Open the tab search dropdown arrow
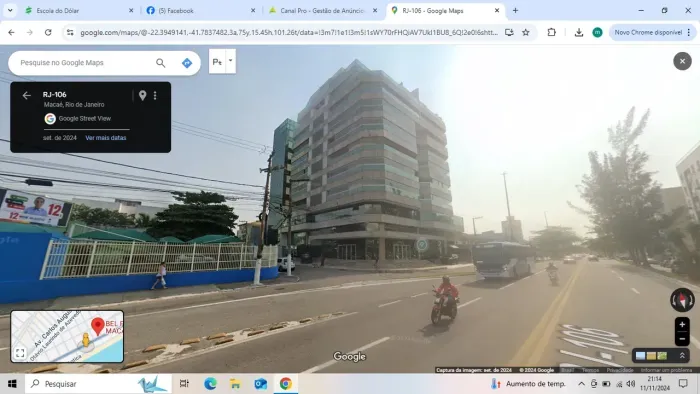The image size is (700, 394). [x=10, y=10]
